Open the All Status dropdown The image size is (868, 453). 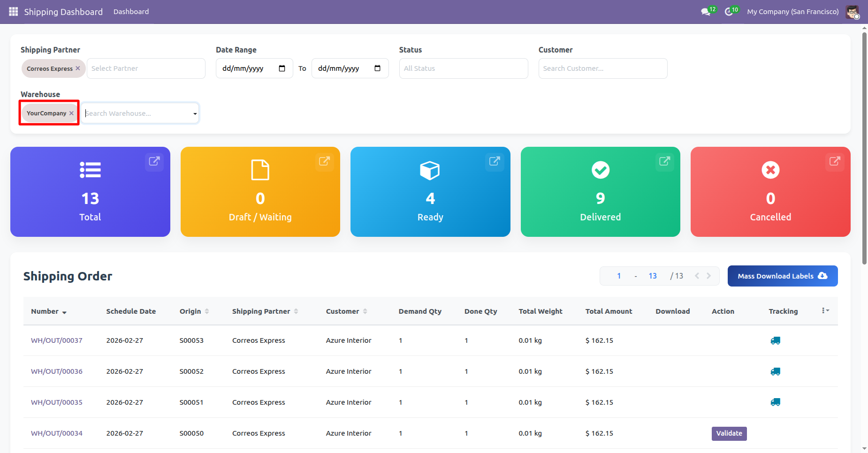point(463,68)
